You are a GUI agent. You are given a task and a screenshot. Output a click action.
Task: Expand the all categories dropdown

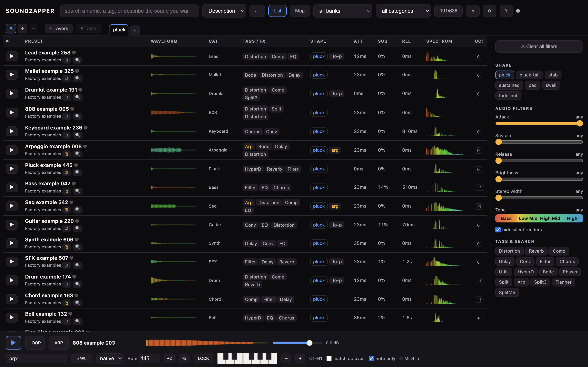403,11
